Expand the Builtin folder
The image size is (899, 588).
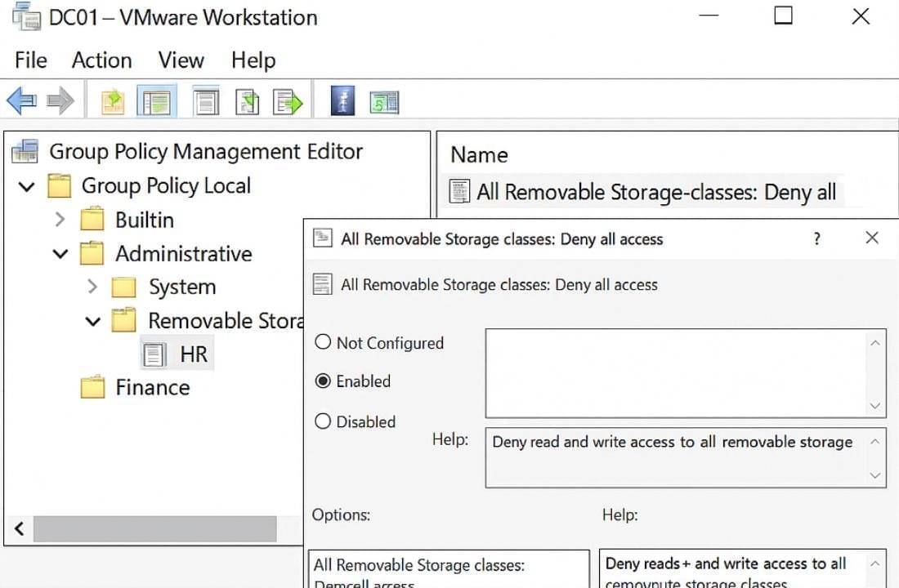point(60,220)
